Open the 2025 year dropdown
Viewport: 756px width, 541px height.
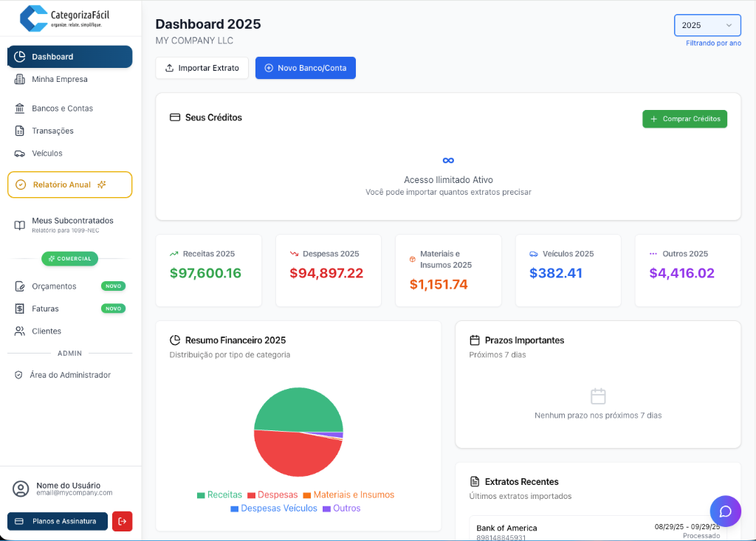click(707, 26)
